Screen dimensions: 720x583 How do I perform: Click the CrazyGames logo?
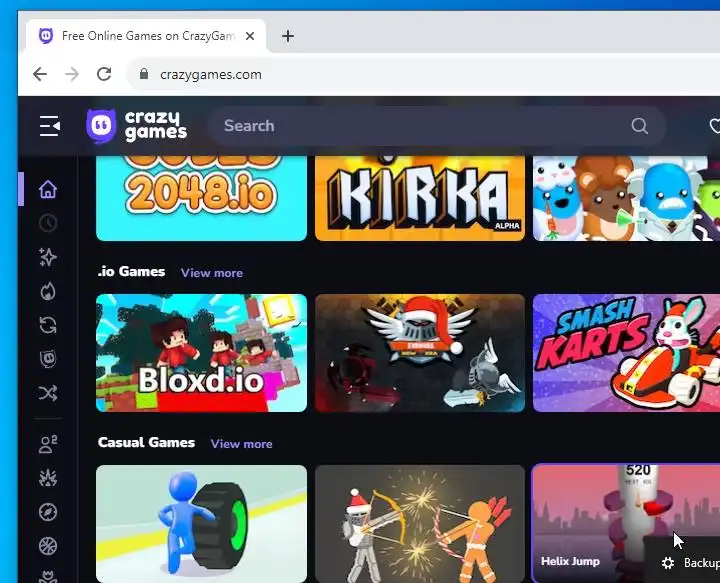136,126
